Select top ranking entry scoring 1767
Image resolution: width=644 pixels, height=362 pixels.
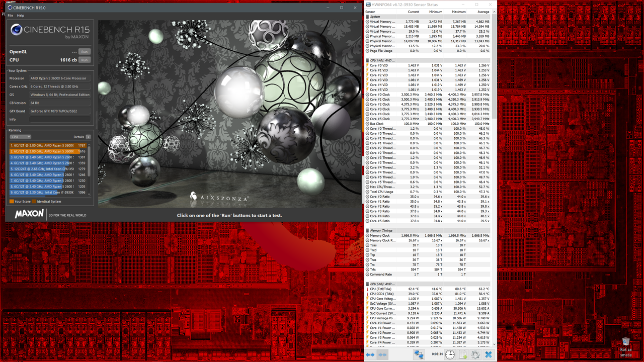pyautogui.click(x=48, y=145)
